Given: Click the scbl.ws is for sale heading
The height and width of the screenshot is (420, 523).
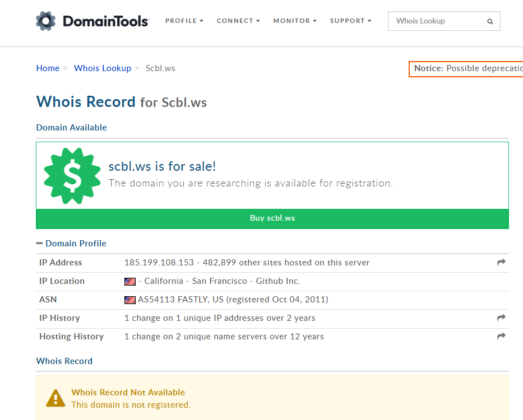Looking at the screenshot, I should pyautogui.click(x=162, y=166).
